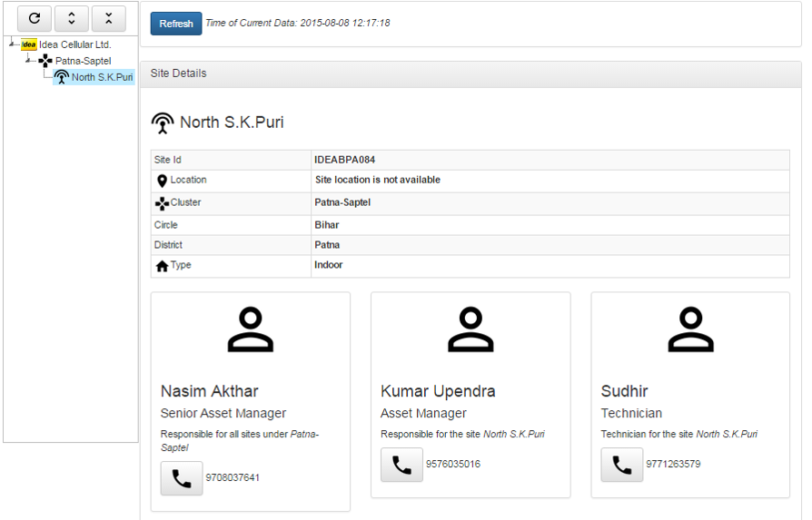Click Nasim Akthar's person avatar icon
The image size is (812, 520).
[251, 329]
